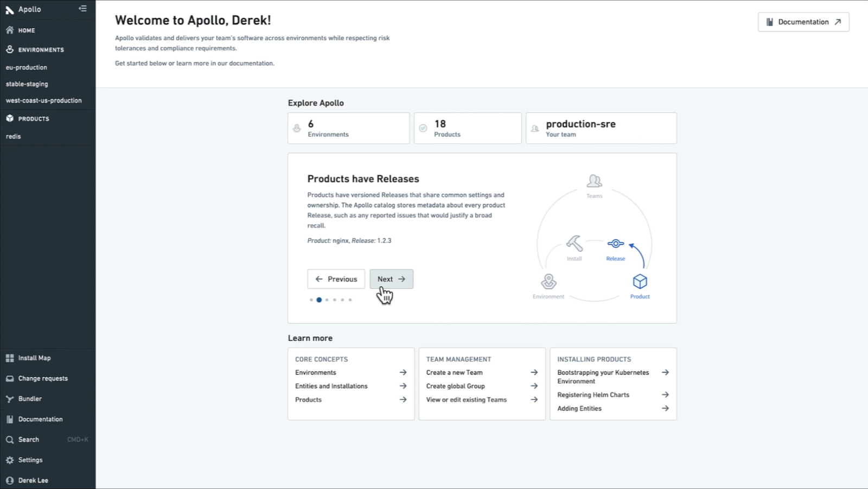The image size is (868, 489).
Task: Open Install Map from the sidebar
Action: click(x=34, y=358)
